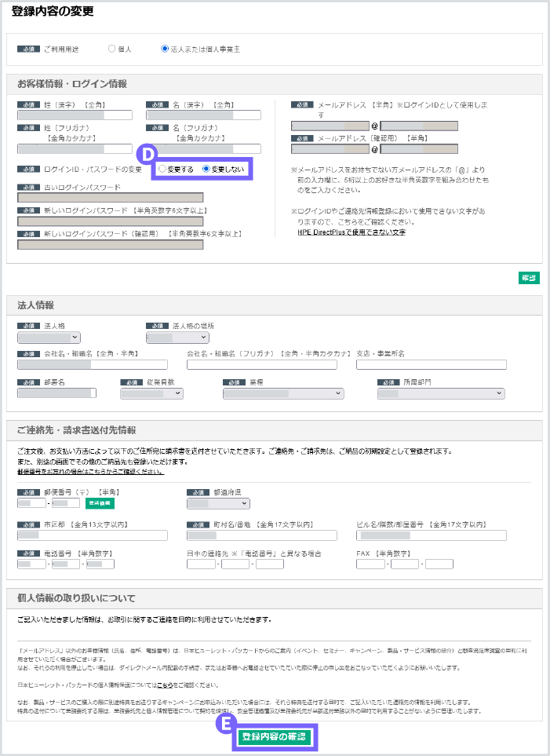Focus the 町村名/番地 input field

click(x=262, y=535)
